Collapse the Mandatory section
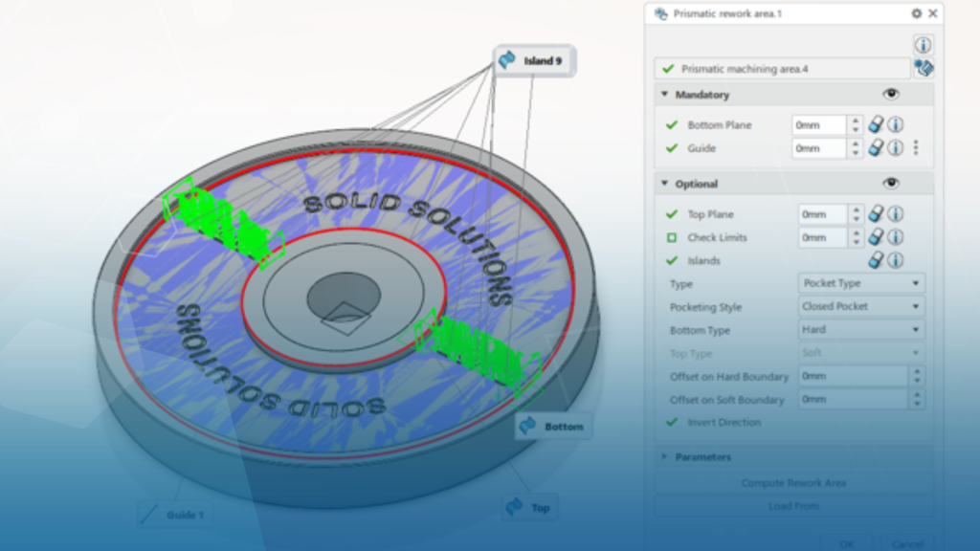This screenshot has height=551, width=980. [664, 95]
